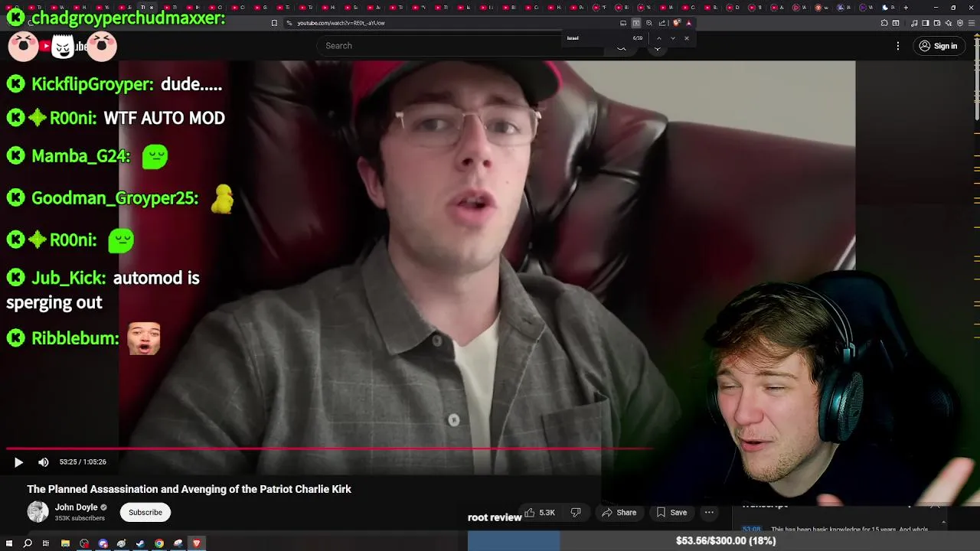Open the browser extensions puzzle icon
The image size is (980, 551).
point(884,23)
